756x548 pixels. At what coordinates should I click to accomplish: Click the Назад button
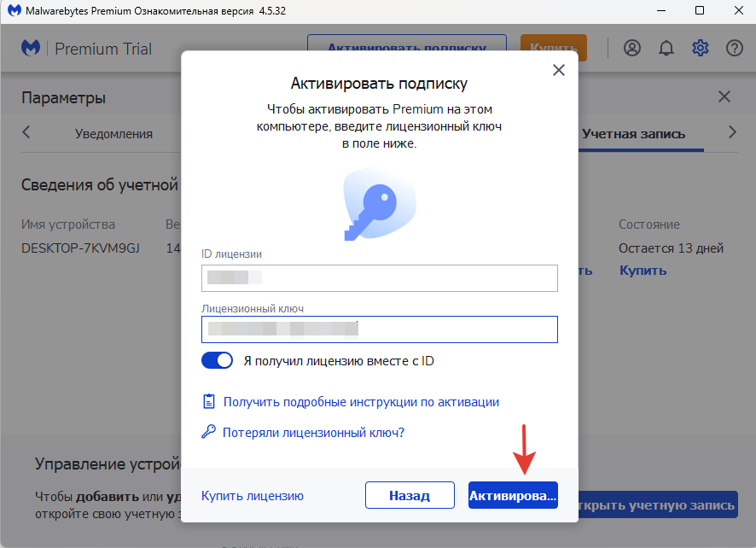pos(410,495)
